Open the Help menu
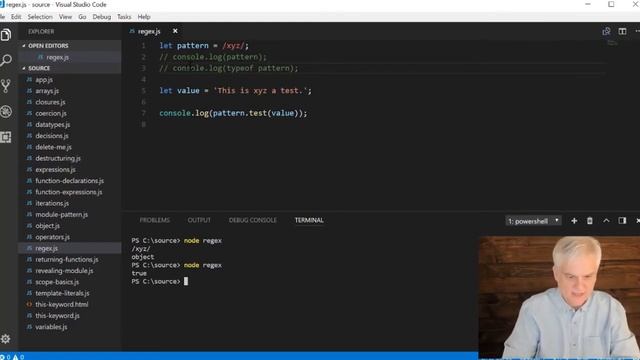640x360 pixels. tap(144, 17)
